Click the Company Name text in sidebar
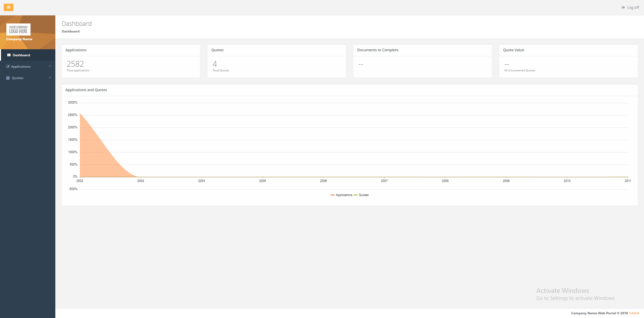The image size is (644, 318). [19, 39]
